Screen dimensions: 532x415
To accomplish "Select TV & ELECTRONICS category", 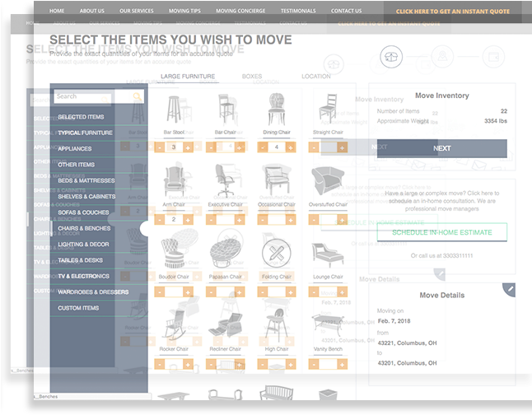I will 83,276.
